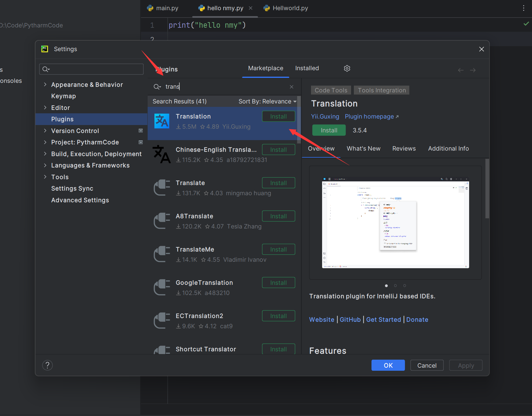Install the Translate plugin

pyautogui.click(x=279, y=183)
